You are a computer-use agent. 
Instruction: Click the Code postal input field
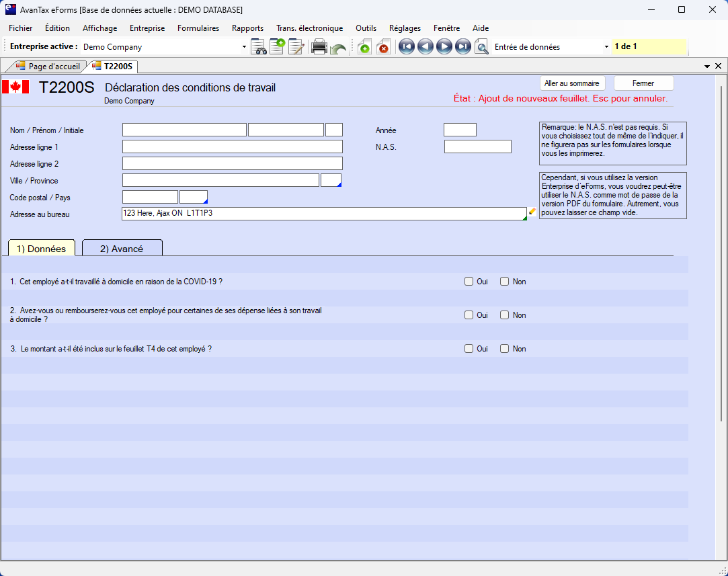coord(150,197)
